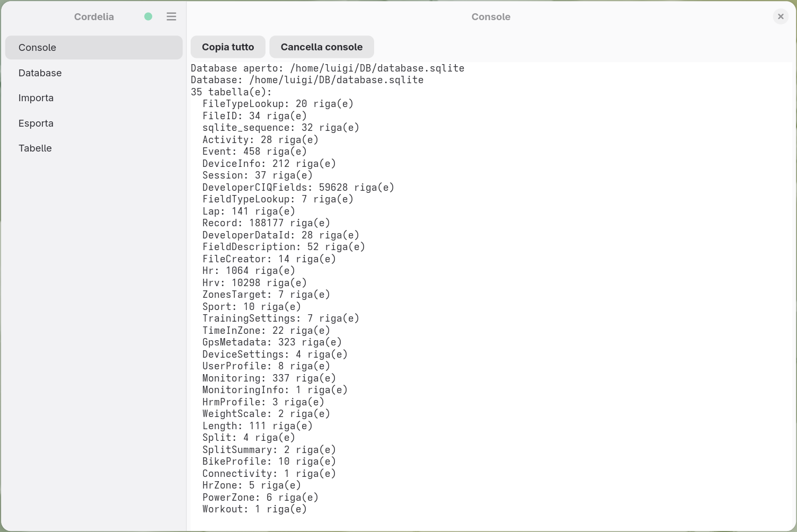
Task: Click the 'FileID: 34 riga(e)' line
Action: coord(254,116)
